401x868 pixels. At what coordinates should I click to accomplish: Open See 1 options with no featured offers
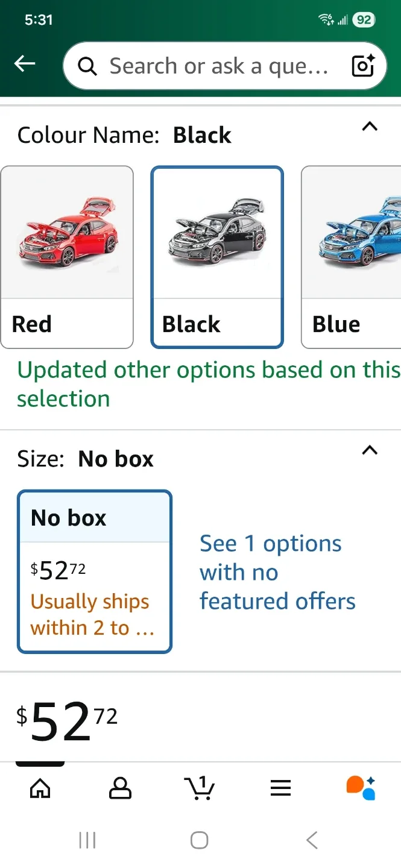[x=277, y=571]
